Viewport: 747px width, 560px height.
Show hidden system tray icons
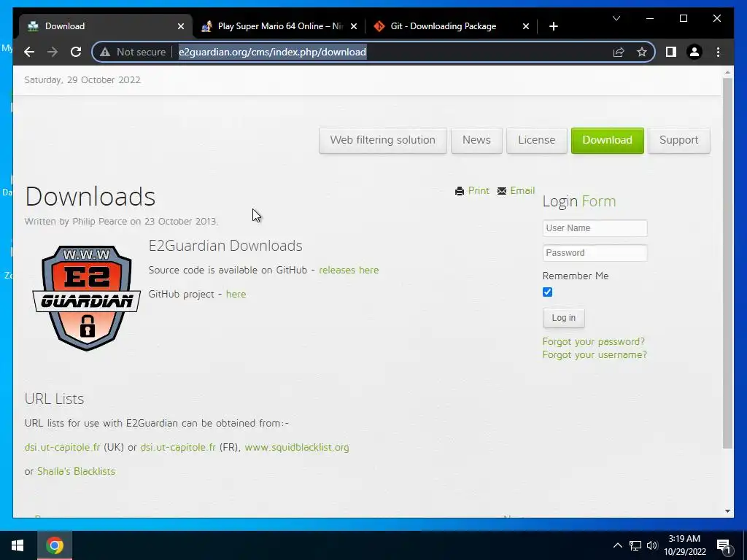617,545
